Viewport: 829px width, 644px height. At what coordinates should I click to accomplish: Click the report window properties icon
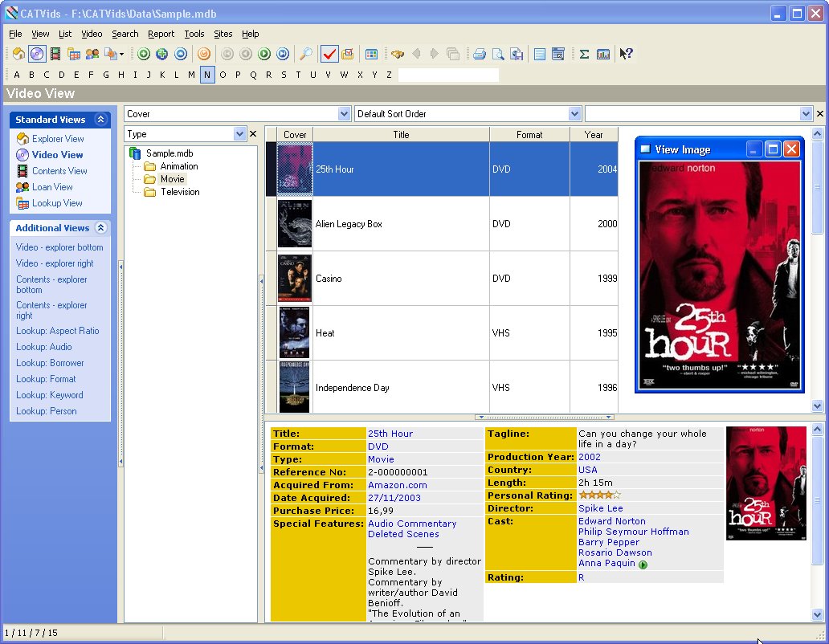point(557,54)
